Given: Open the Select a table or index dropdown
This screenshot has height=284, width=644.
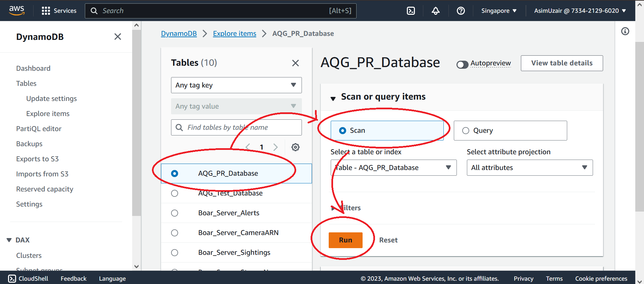Looking at the screenshot, I should [394, 168].
